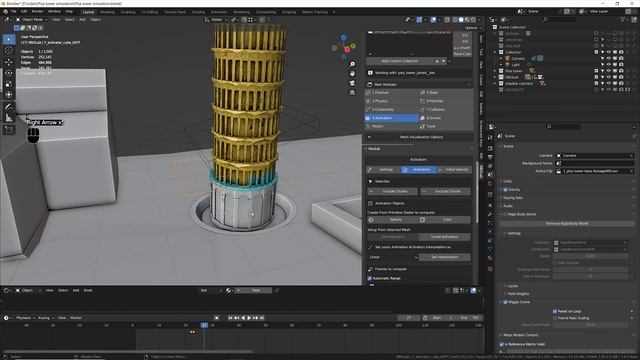This screenshot has width=640, height=360.
Task: Play the animation forward
Action: [x=249, y=318]
